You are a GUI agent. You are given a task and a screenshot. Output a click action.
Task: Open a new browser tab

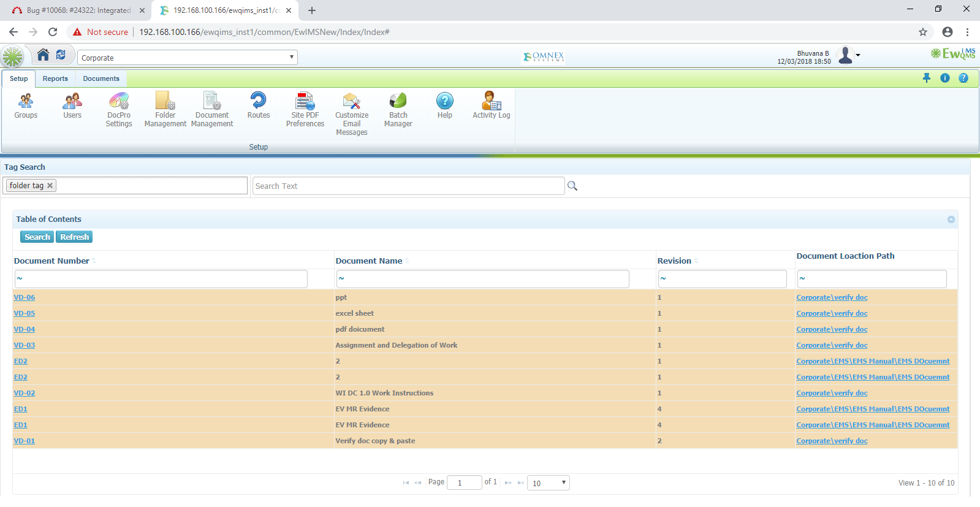(312, 10)
